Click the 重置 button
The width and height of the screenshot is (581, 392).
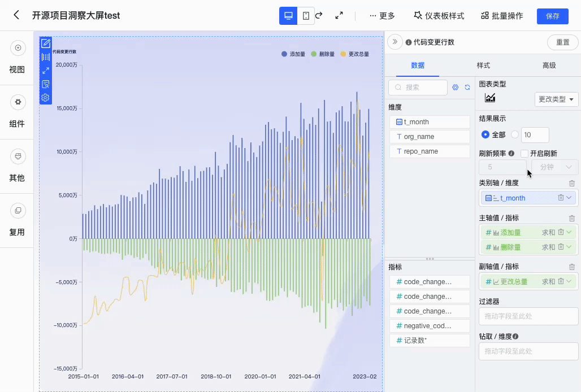coord(562,42)
